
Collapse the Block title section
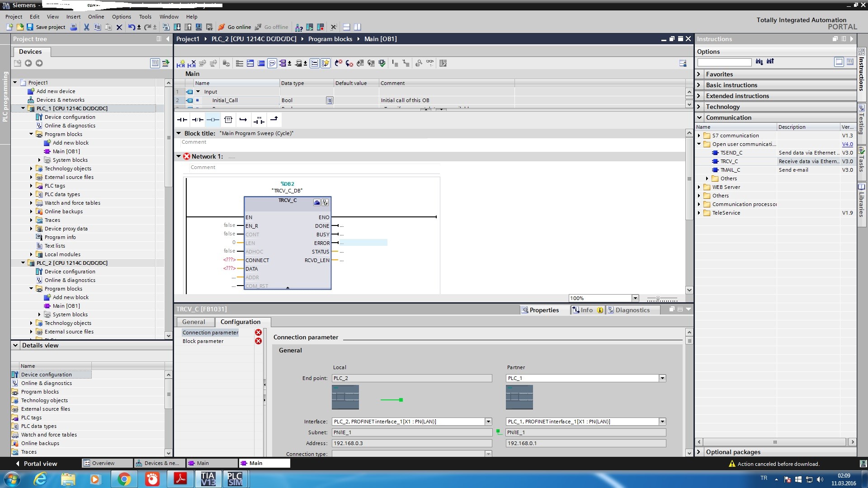click(179, 133)
